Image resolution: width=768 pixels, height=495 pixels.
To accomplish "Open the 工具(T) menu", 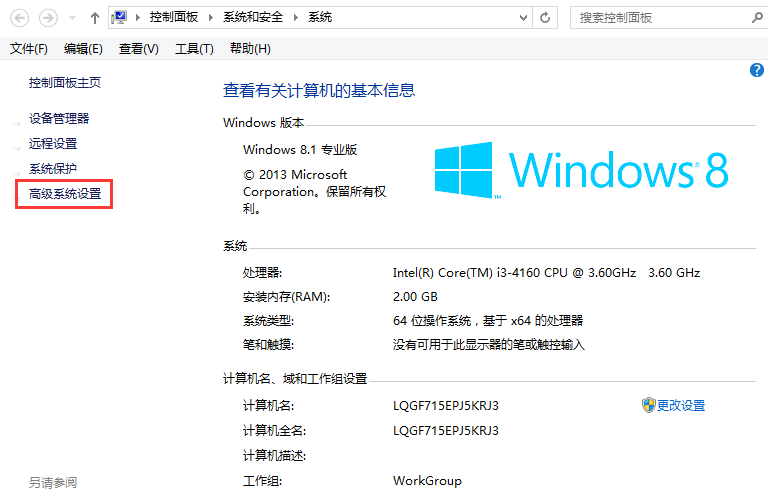I will (194, 49).
